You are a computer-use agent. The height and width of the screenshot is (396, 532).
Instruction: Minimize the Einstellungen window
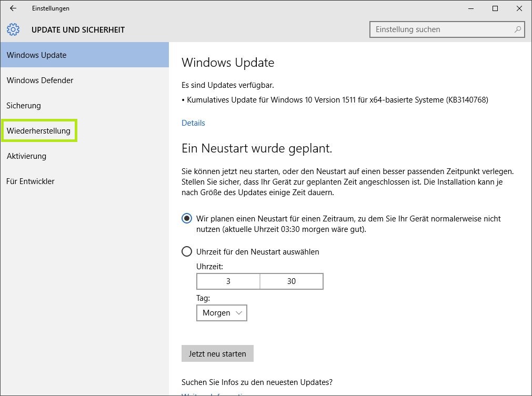471,8
